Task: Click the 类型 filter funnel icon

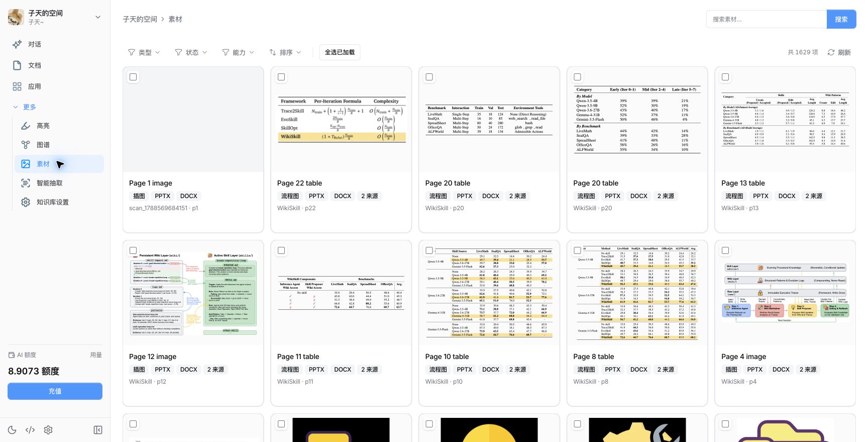Action: coord(132,52)
